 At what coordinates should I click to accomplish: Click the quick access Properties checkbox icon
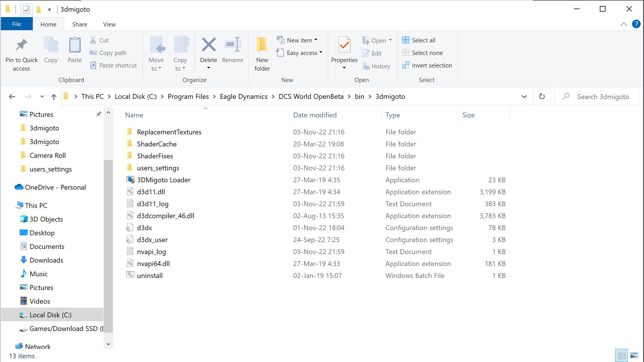click(x=26, y=10)
